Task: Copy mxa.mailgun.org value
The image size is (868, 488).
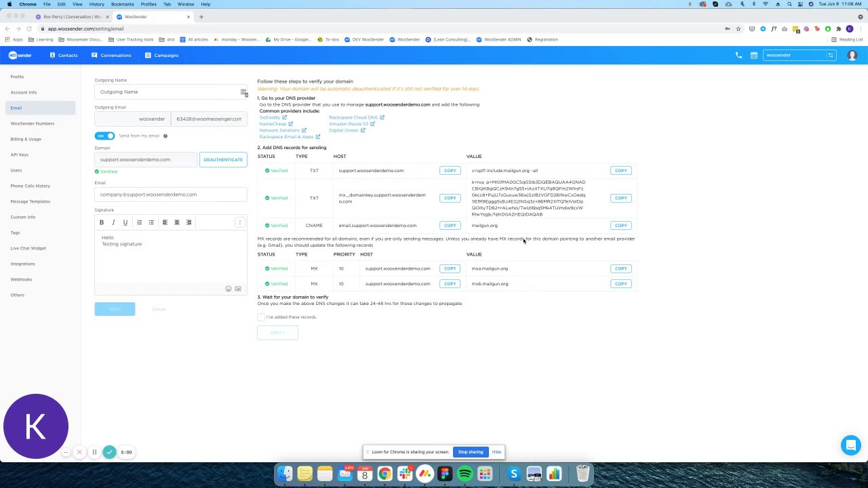Action: click(621, 268)
